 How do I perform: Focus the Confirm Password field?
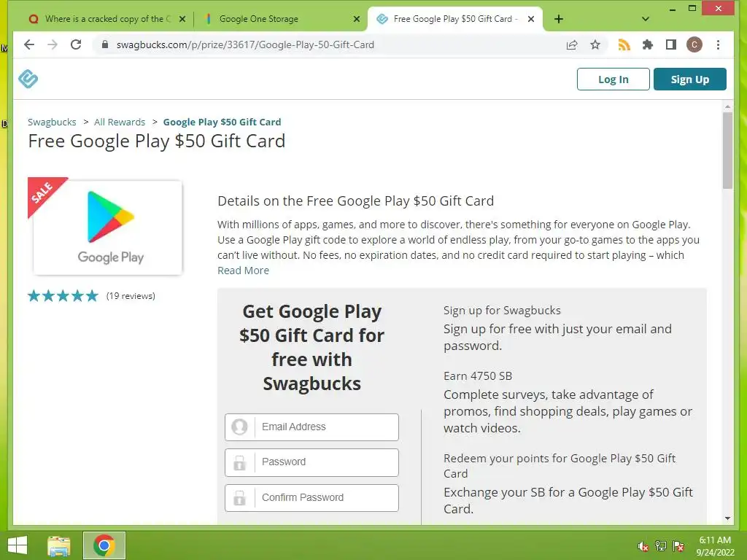click(311, 497)
